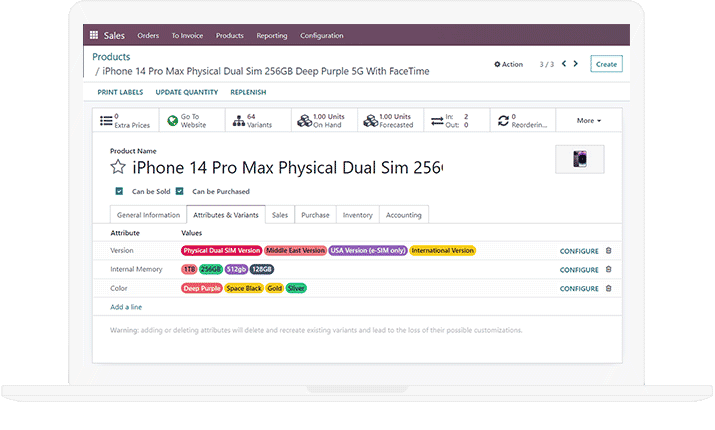Click the Create button
This screenshot has width=715, height=430.
606,64
